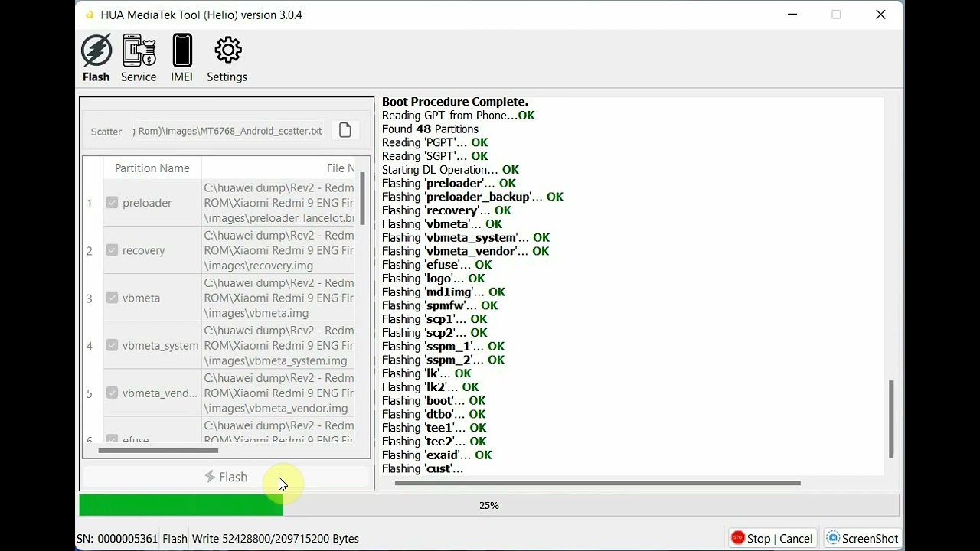Click the vbmeta_vendor.img file path cell
Viewport: 980px width, 551px height.
(x=279, y=393)
